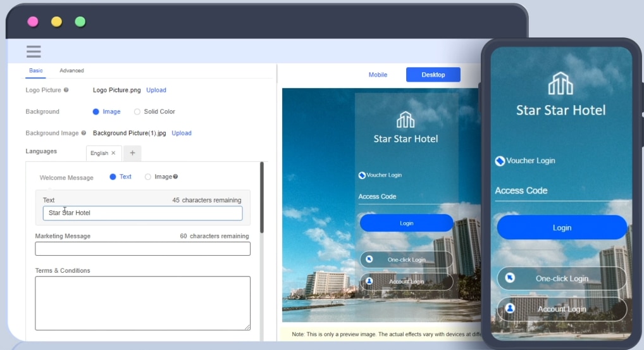Click One-click Login in phone mockup
The image size is (644, 350).
[x=562, y=278]
